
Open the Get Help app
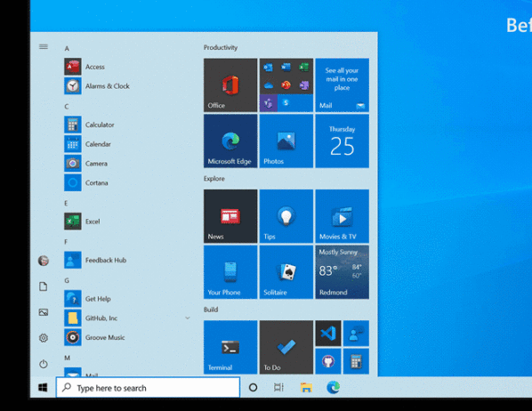click(x=127, y=299)
